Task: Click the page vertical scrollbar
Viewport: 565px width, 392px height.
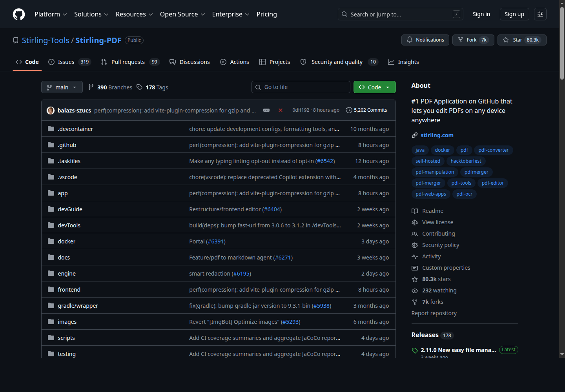Action: [562, 43]
